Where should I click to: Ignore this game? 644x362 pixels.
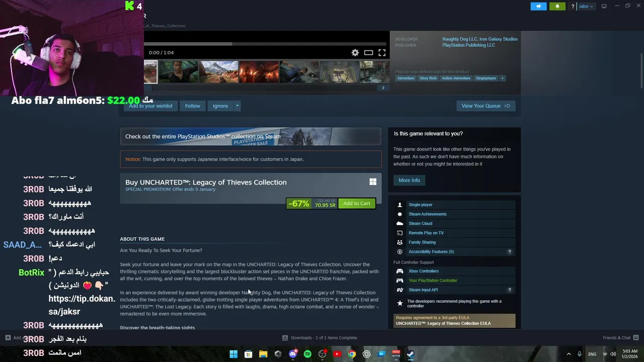220,106
